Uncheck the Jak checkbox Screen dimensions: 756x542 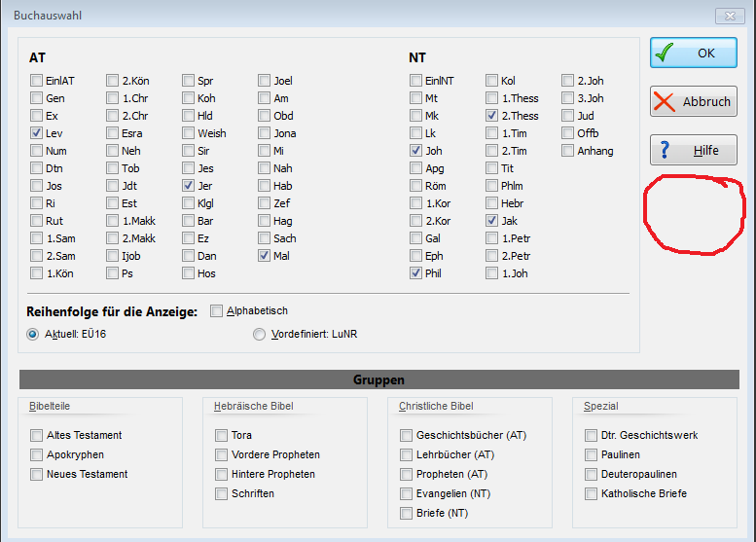[491, 221]
